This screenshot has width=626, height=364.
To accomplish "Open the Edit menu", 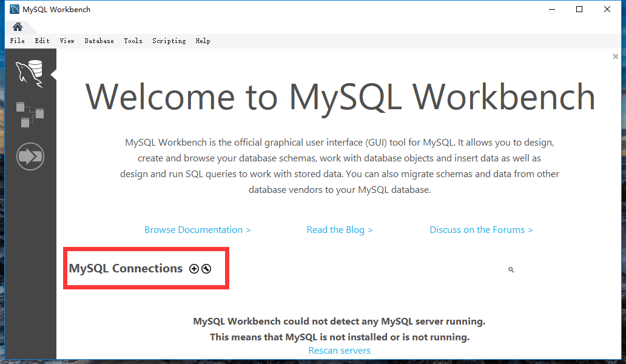I will (x=42, y=41).
